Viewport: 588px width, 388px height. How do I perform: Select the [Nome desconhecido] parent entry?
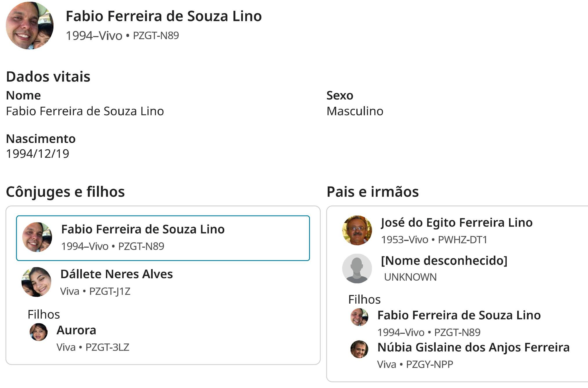(x=444, y=261)
